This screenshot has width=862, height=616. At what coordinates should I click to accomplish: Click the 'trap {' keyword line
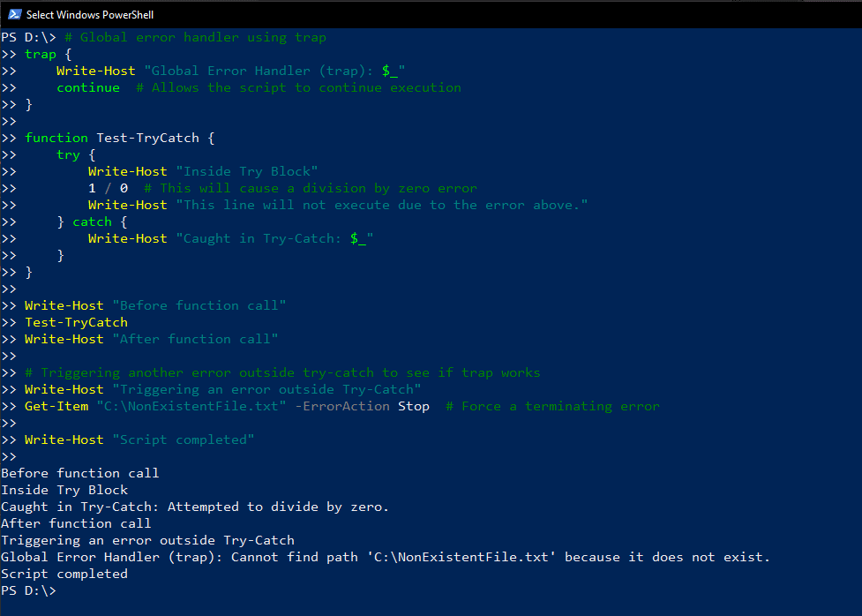click(49, 55)
